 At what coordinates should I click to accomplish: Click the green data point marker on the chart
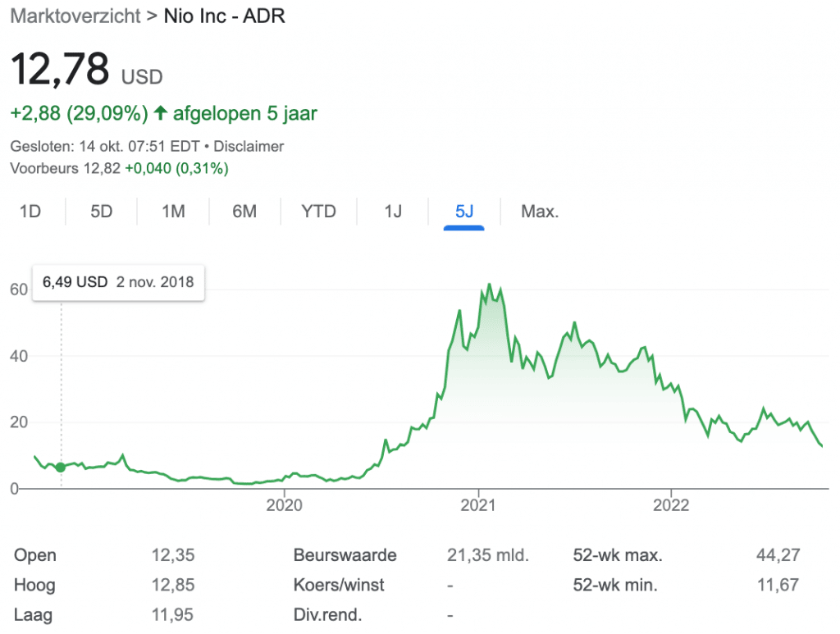60,468
